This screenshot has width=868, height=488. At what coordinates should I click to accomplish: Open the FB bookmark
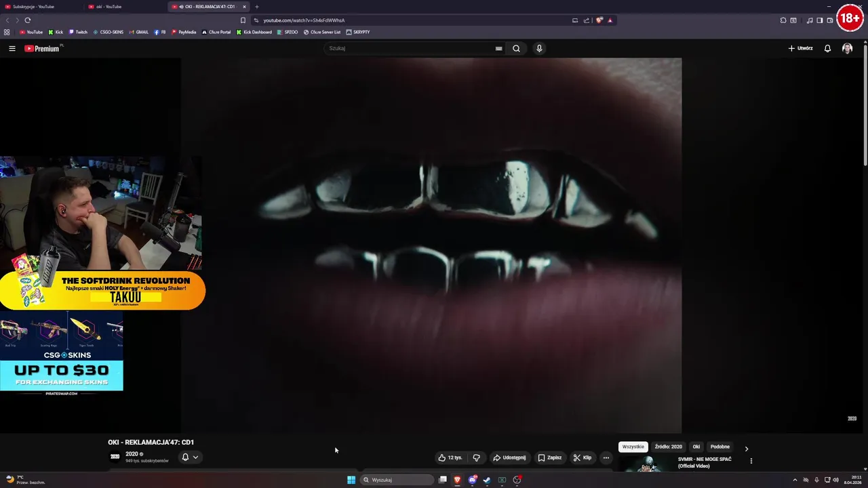tap(160, 32)
